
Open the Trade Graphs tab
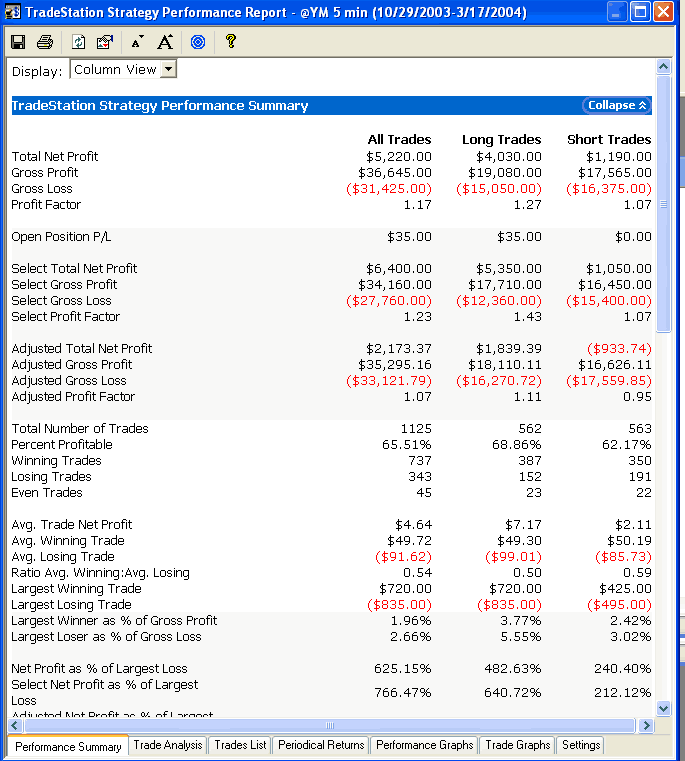click(518, 744)
